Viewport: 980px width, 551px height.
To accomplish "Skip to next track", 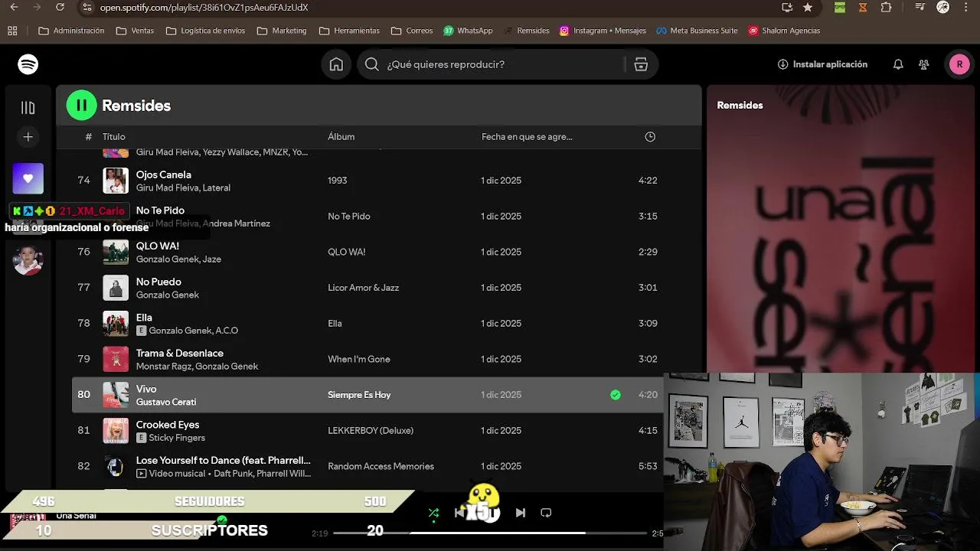I will coord(521,513).
